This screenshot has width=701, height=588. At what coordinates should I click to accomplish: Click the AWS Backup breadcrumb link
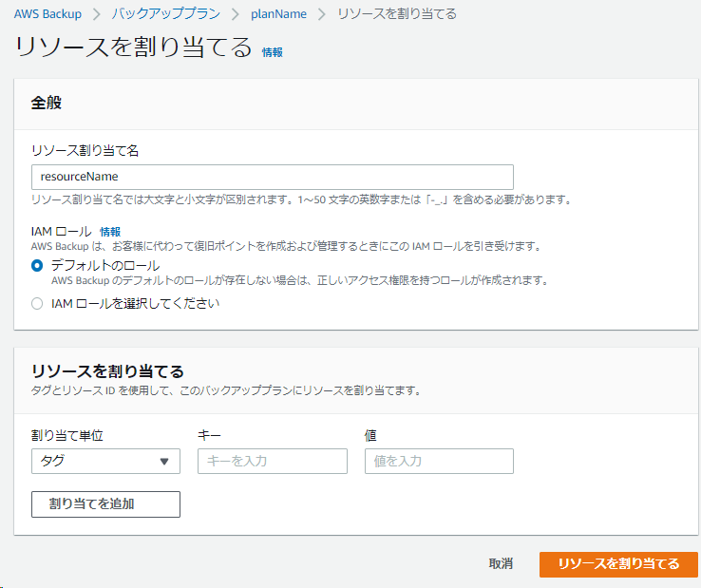point(47,13)
